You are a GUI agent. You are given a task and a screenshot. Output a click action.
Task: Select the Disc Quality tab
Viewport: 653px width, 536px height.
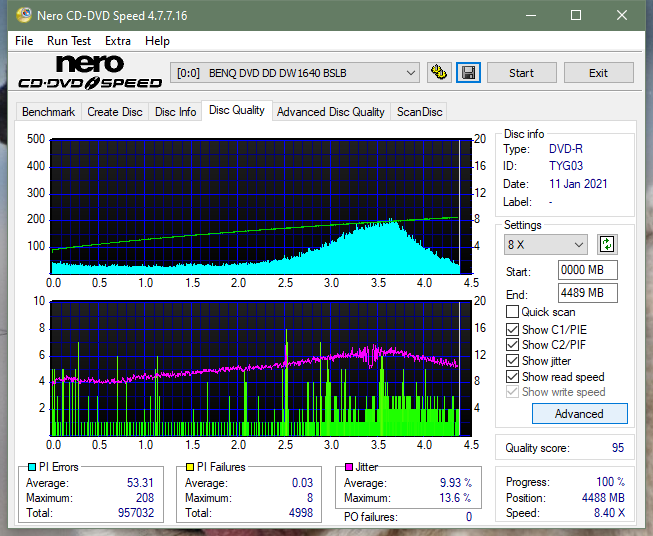237,110
